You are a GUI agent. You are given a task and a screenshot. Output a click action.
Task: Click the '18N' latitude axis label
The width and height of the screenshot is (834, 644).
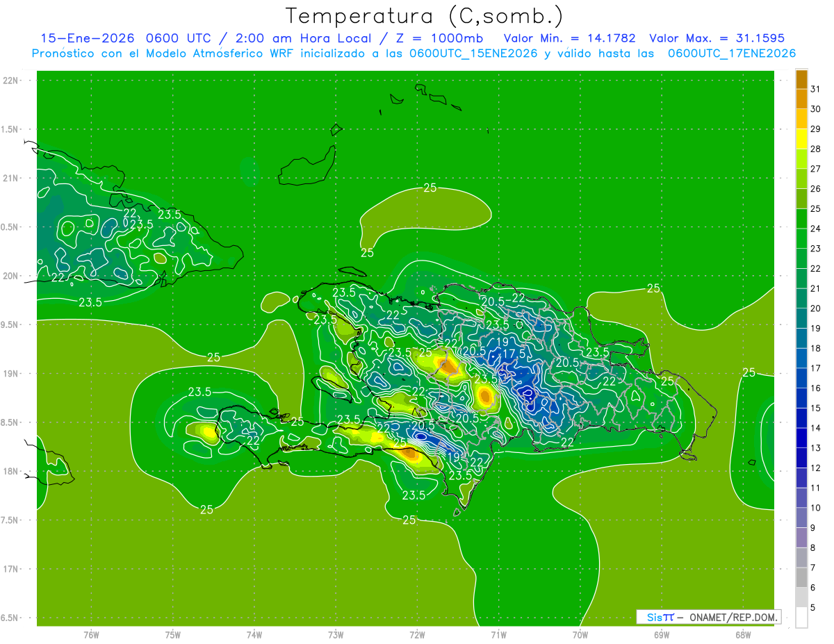(x=10, y=471)
